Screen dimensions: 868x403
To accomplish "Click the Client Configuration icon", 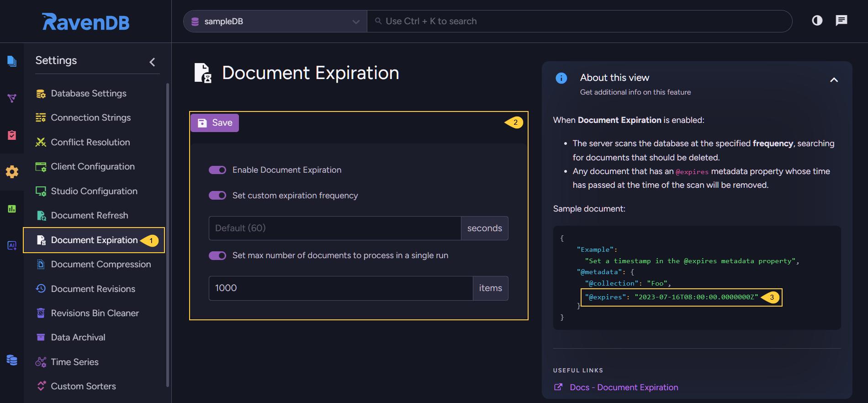I will click(41, 167).
